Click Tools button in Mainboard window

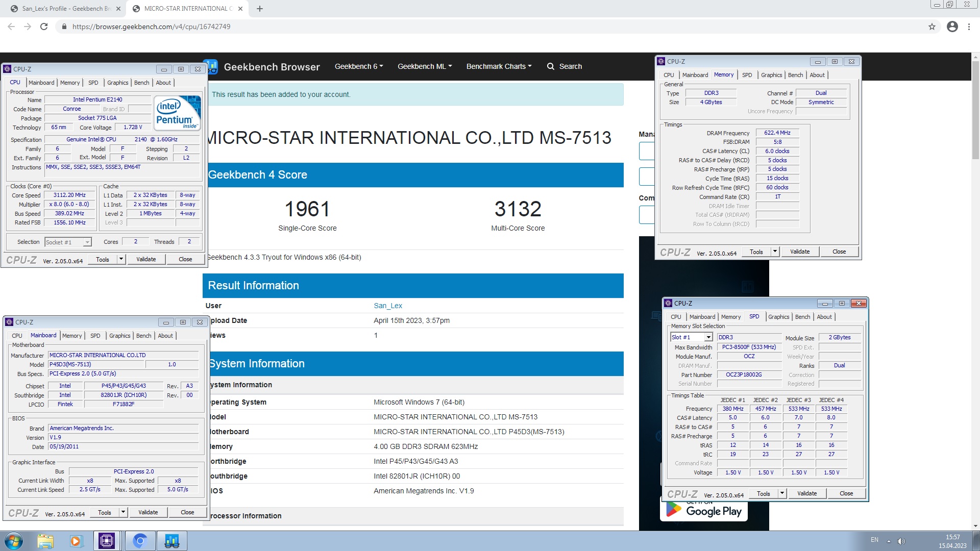(x=105, y=512)
